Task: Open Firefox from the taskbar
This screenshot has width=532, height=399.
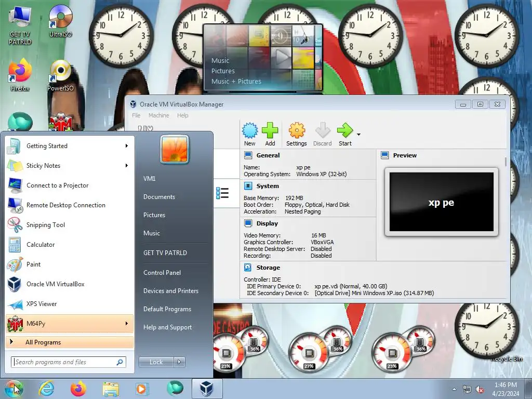Action: point(78,389)
